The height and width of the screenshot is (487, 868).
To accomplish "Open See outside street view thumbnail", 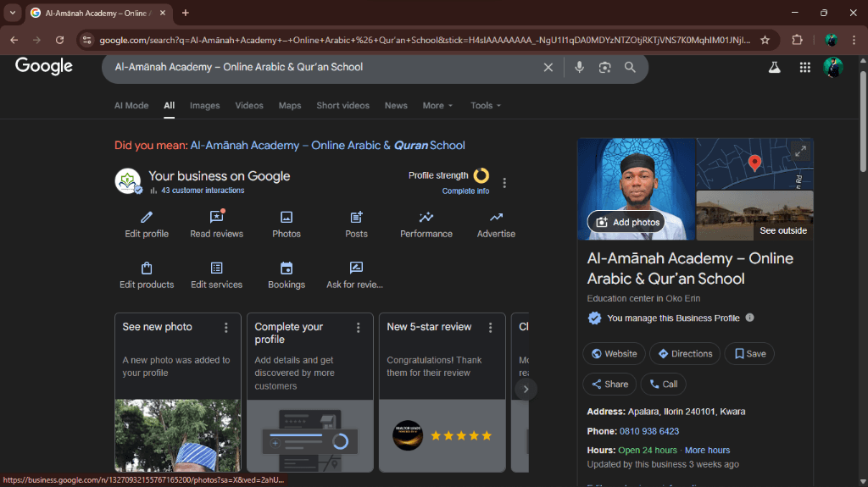I will pos(754,215).
